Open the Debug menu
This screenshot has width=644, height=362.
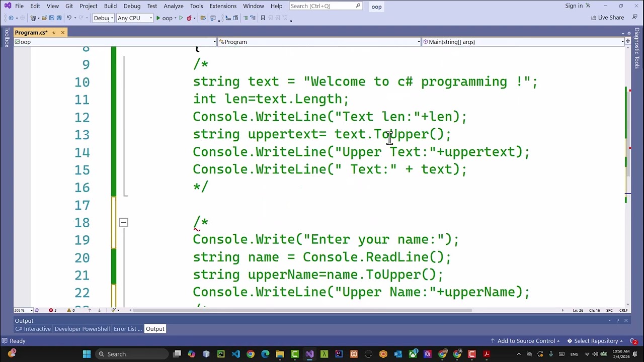click(132, 6)
